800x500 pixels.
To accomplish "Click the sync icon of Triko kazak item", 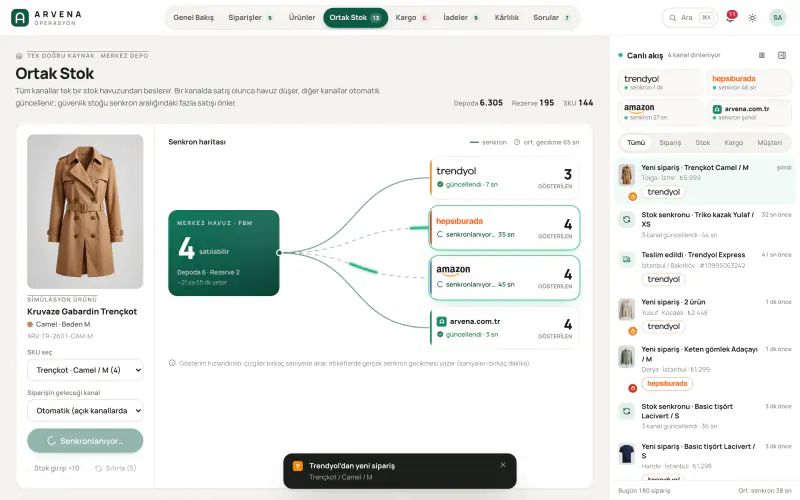I will [627, 220].
